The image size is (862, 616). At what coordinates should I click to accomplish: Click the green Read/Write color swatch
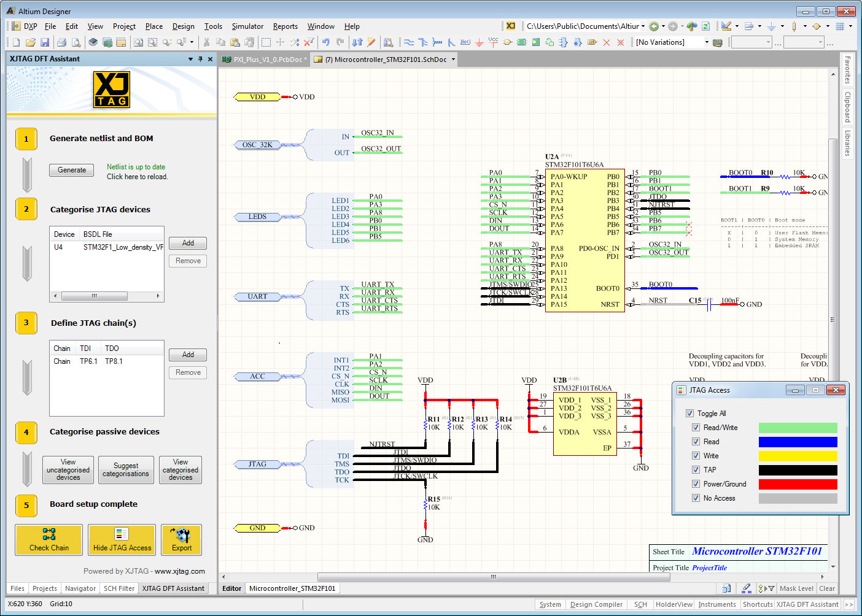coord(798,428)
